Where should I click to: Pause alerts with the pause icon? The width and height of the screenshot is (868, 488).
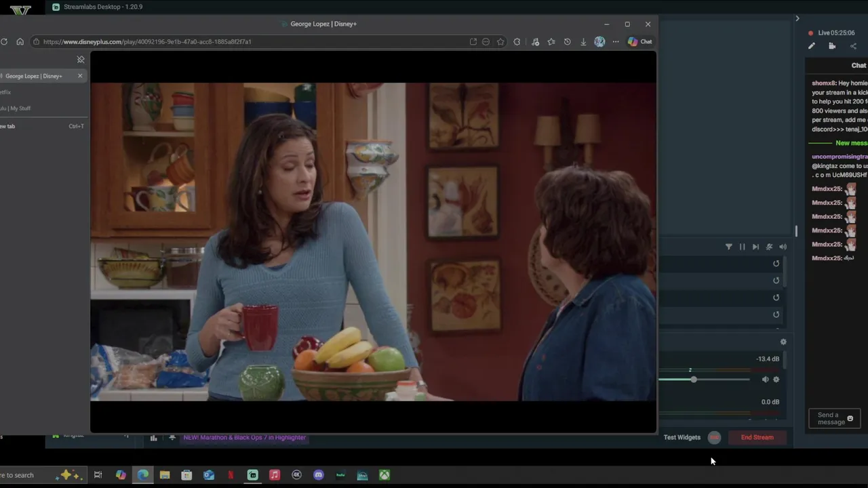tap(742, 247)
